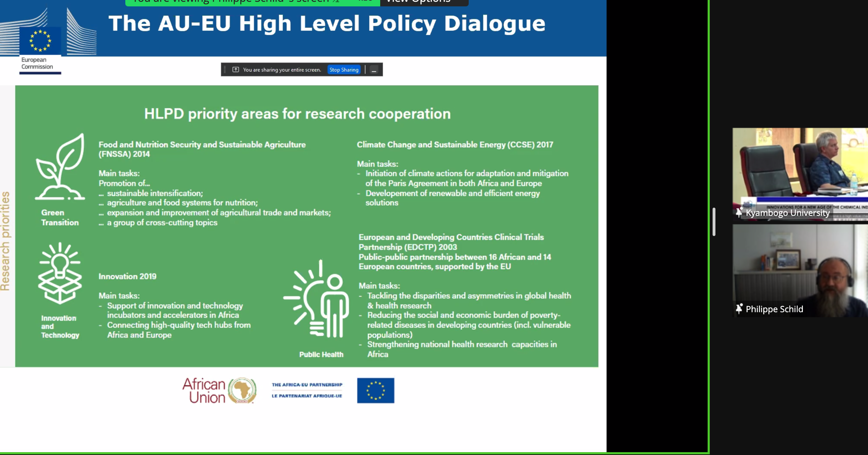The image size is (868, 455).
Task: Click 'HLPD priority areas for research cooperation' heading
Action: pos(297,114)
